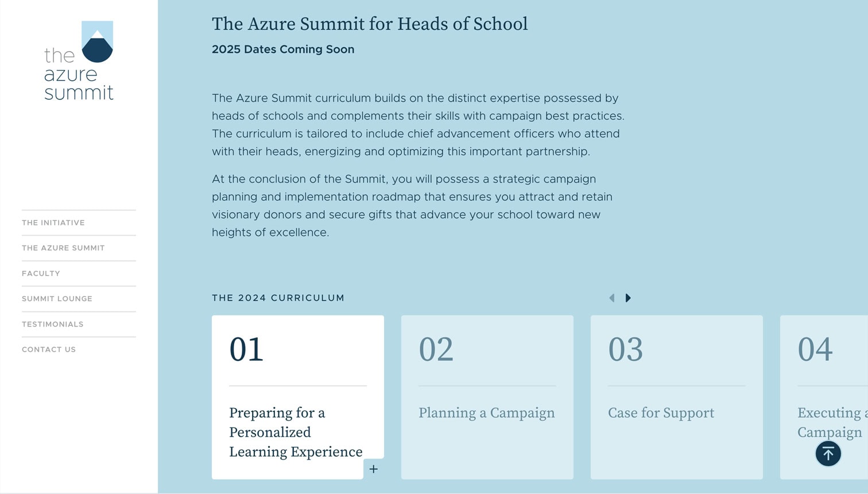Visit the SUMMIT LOUNGE section

click(57, 299)
